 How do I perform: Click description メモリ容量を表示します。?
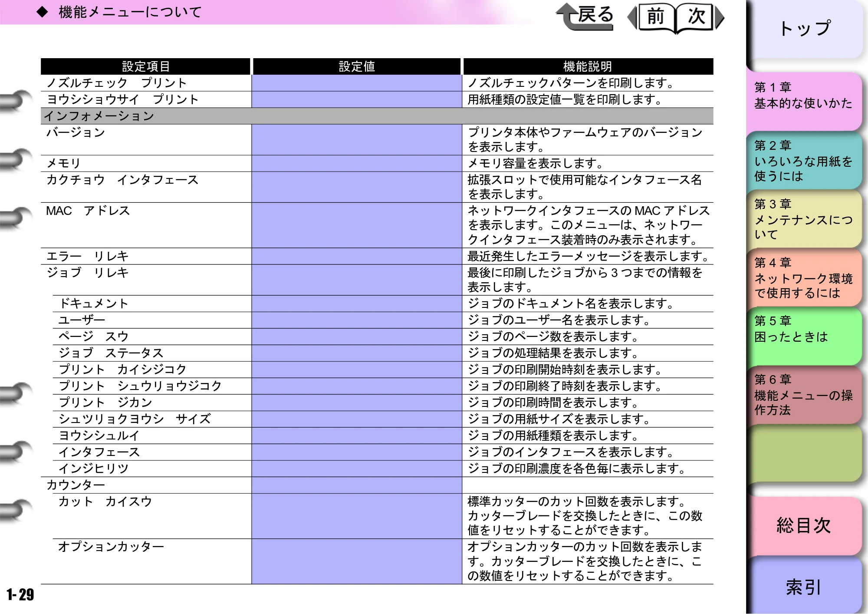click(536, 163)
